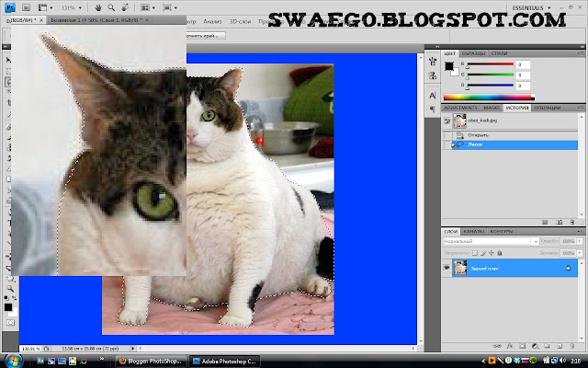Click Adobe Photoshop taskbar button
588x368 pixels.
pos(224,362)
